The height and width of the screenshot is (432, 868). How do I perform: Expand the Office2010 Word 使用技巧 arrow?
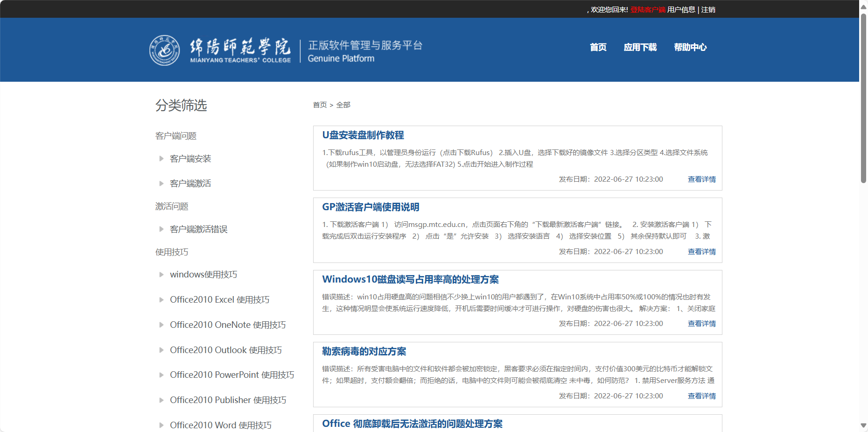pos(161,425)
